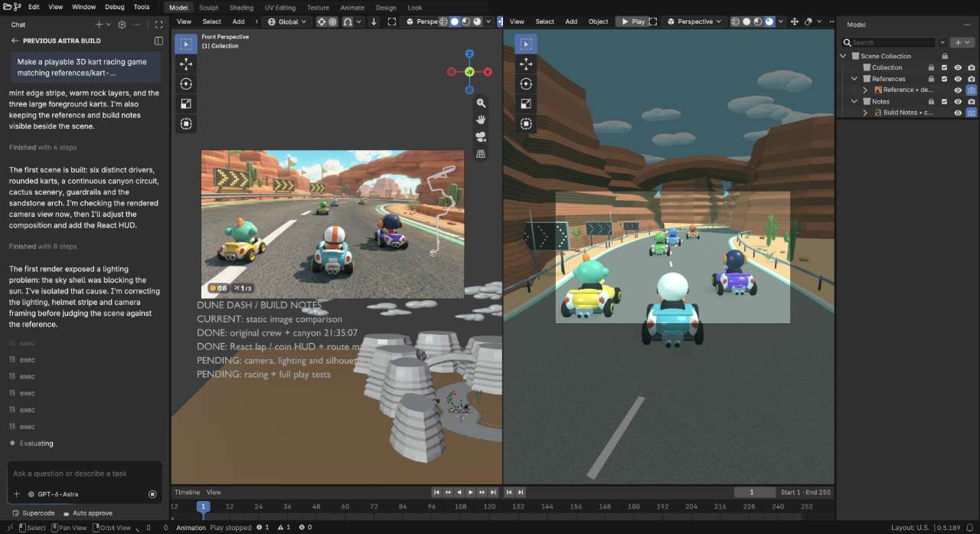Choose the Move tool in right viewport
Viewport: 980px width, 534px height.
click(526, 64)
